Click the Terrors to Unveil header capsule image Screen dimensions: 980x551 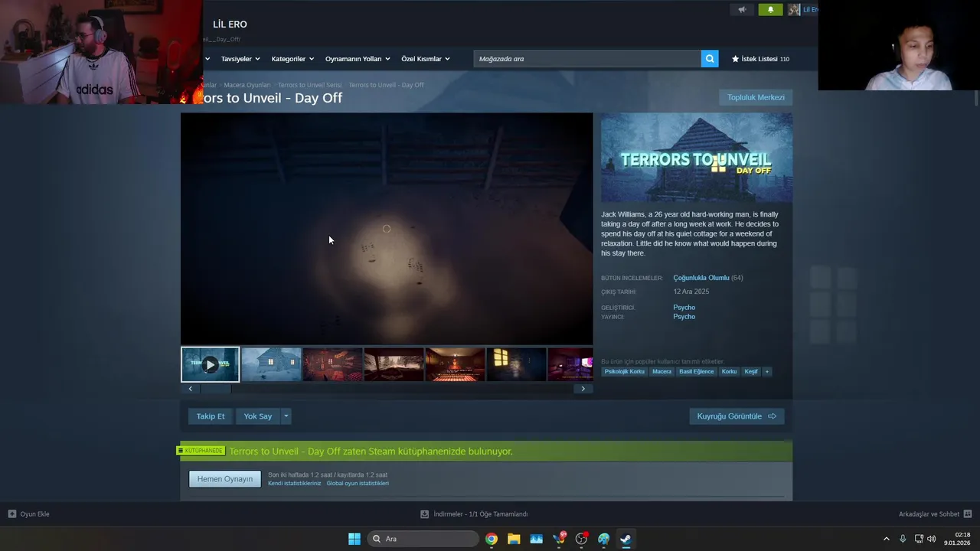(697, 158)
